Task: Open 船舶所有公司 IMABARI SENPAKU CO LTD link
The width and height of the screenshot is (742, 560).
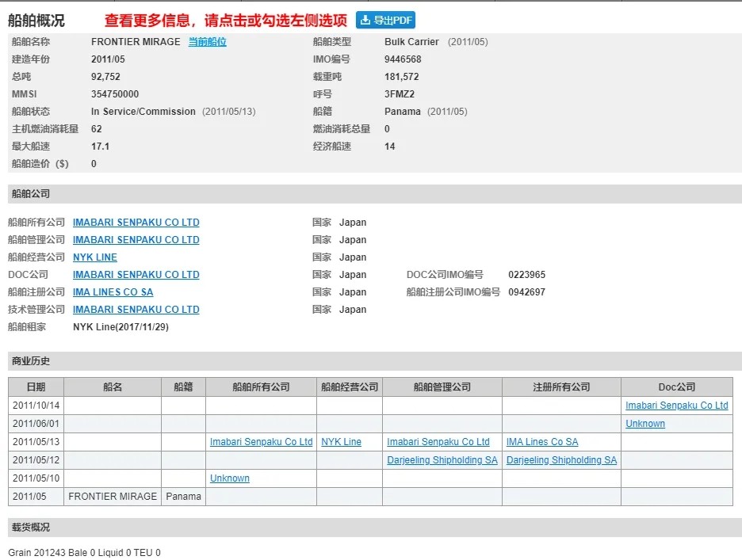Action: tap(136, 223)
